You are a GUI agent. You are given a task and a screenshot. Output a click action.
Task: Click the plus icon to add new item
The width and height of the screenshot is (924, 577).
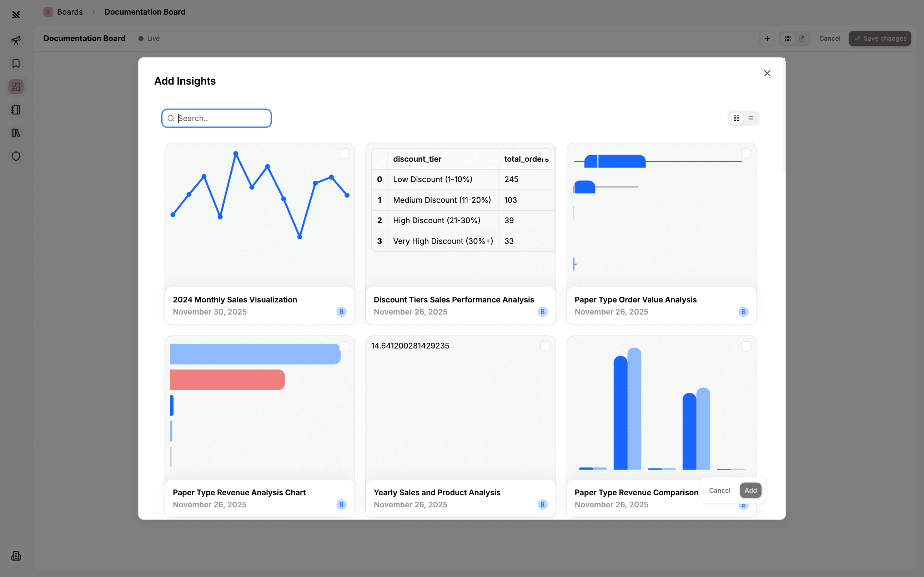767,38
